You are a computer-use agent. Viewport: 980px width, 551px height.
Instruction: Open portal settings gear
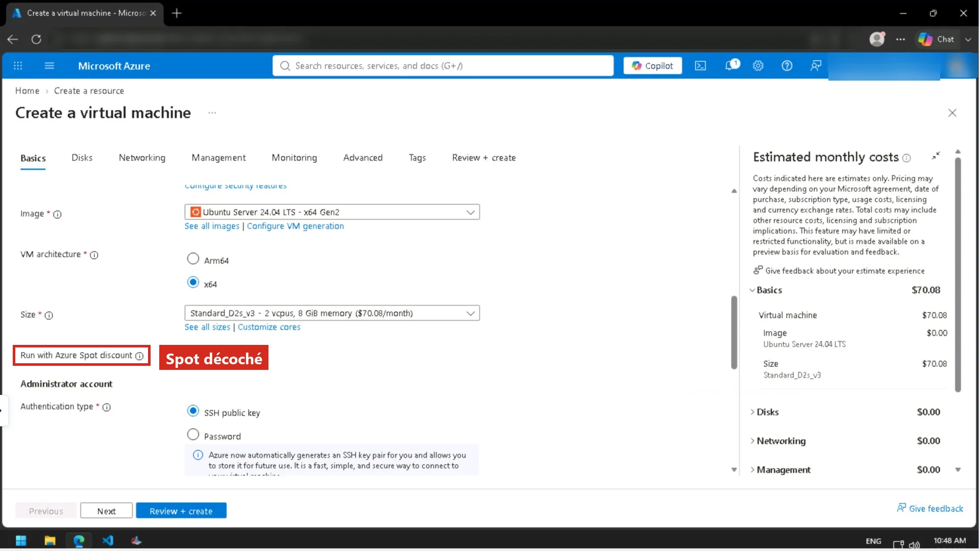758,66
